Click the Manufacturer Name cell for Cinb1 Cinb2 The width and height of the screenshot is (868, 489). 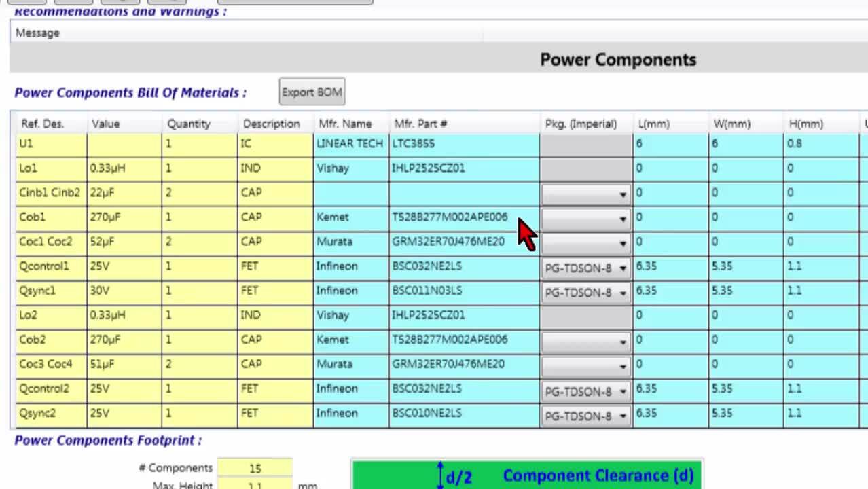pos(350,193)
